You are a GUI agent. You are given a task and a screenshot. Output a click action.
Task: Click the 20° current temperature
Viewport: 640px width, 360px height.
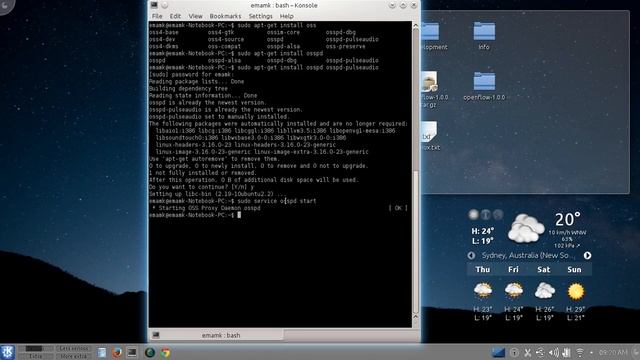567,220
